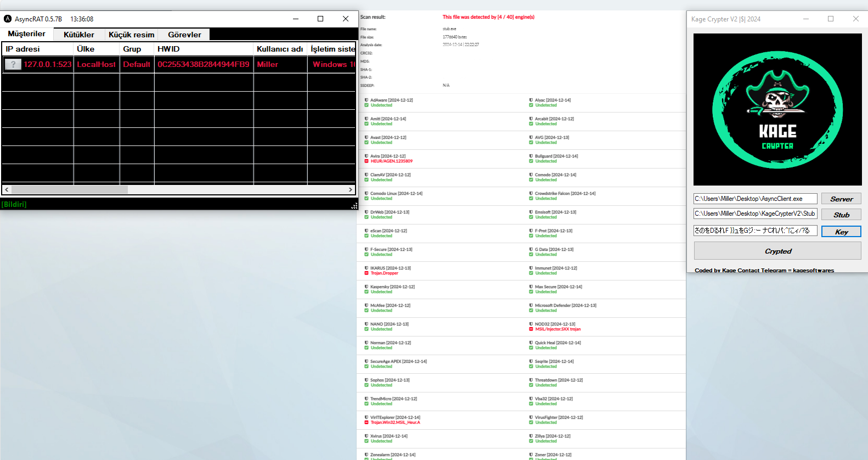Click the ClamAV [2024-12-12] entry

pos(391,175)
